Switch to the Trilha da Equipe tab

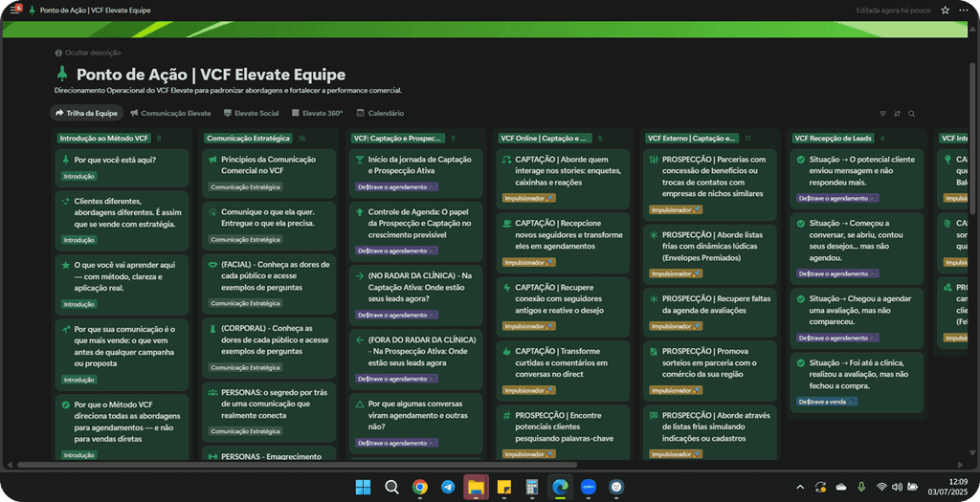tap(86, 113)
